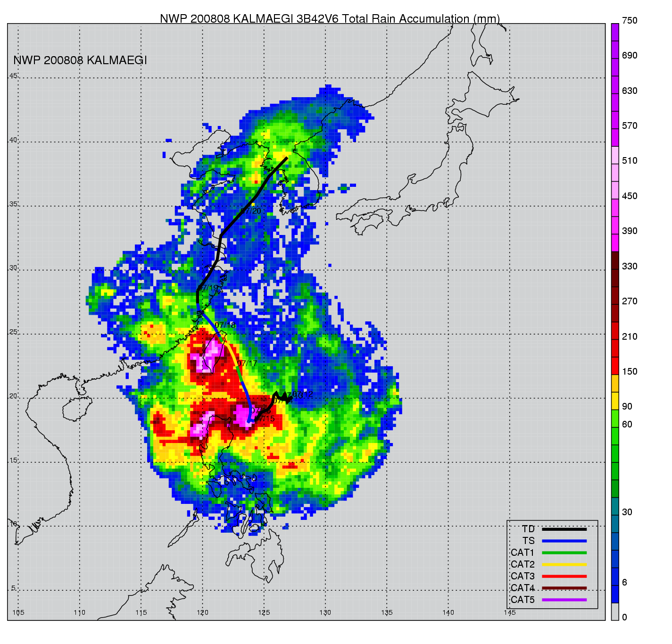Click the 750 label on color scale
Image resolution: width=672 pixels, height=644 pixels.
629,21
